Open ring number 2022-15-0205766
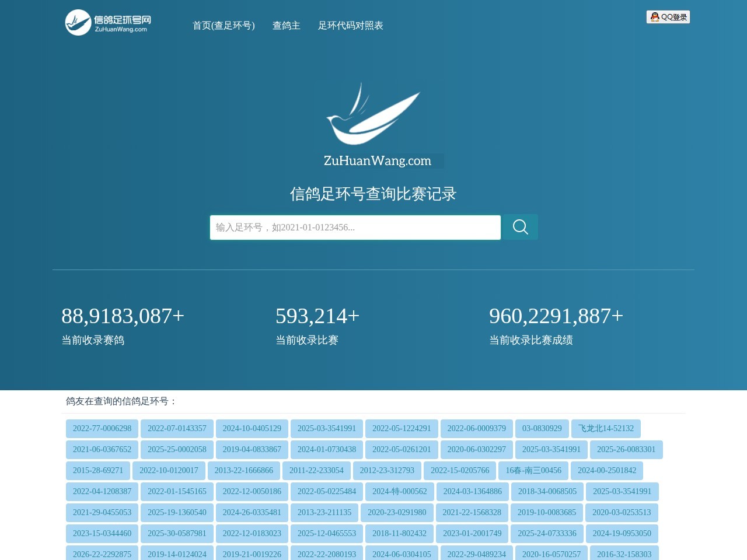 click(x=460, y=471)
